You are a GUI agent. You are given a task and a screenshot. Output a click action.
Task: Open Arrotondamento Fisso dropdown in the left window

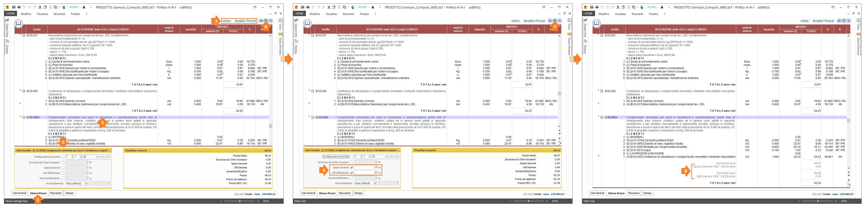(86, 183)
